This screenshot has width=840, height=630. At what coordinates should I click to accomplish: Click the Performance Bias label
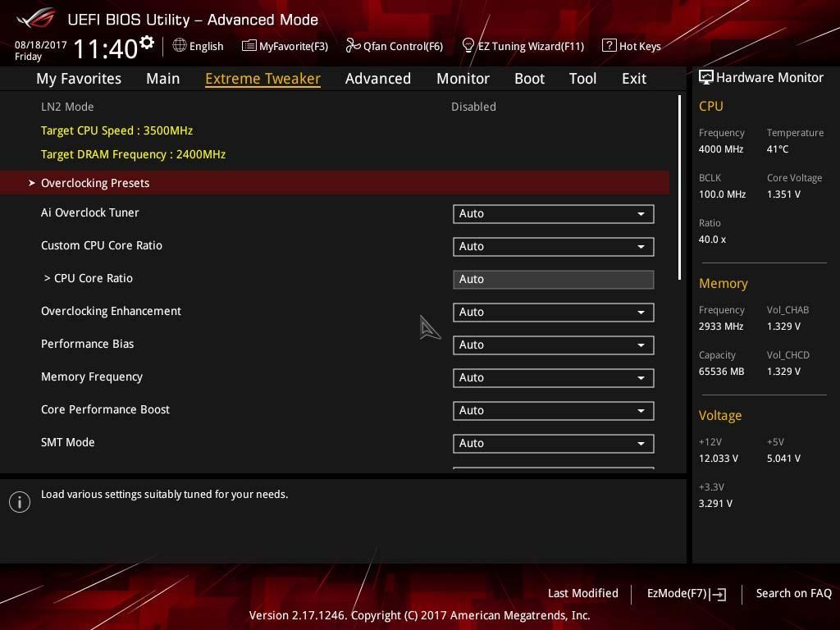click(87, 344)
